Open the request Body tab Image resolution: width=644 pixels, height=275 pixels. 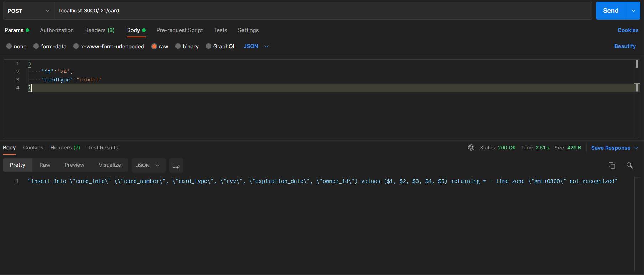click(x=136, y=30)
